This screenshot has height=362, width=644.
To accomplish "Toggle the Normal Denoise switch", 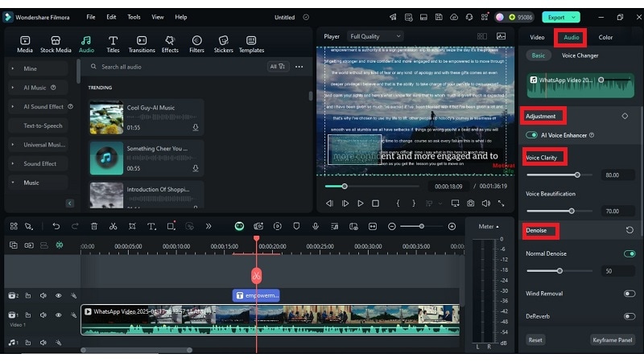I will 630,253.
